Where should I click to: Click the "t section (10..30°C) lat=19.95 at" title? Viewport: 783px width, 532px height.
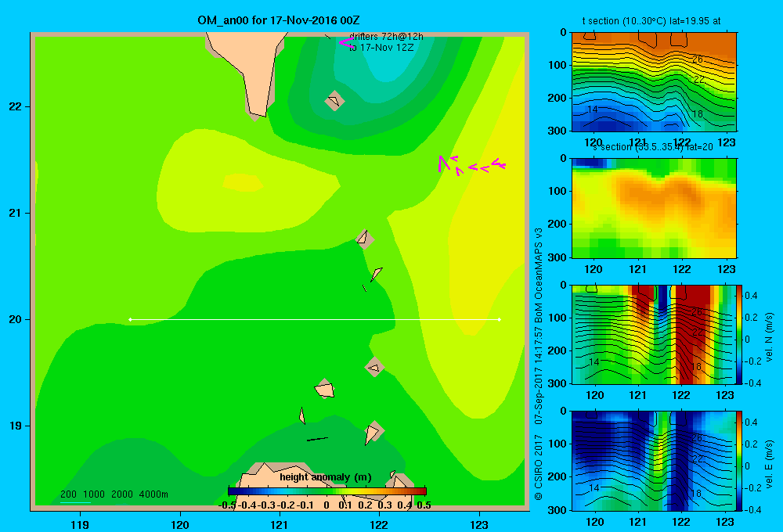coord(651,21)
